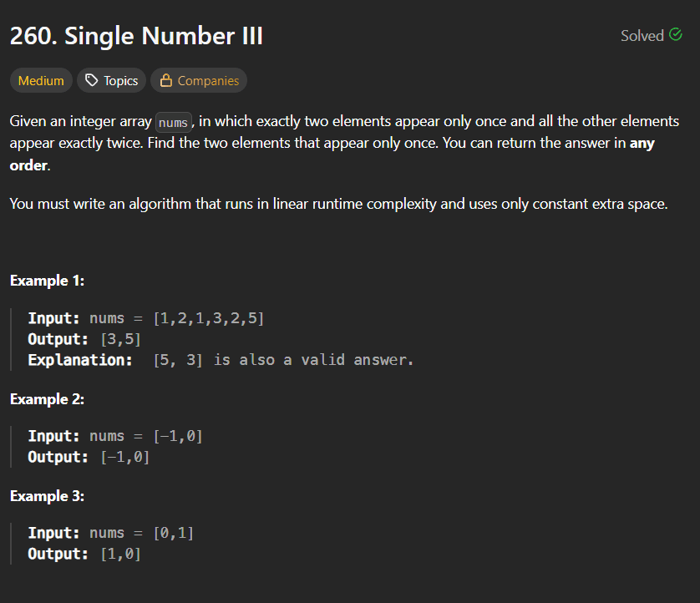700x603 pixels.
Task: Click the Medium difficulty badge
Action: [x=40, y=80]
